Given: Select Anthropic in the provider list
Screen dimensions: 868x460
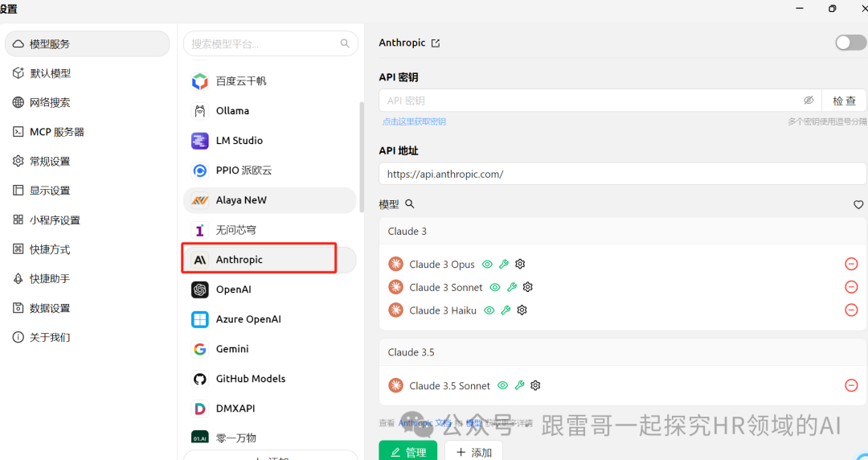Looking at the screenshot, I should pyautogui.click(x=269, y=260).
